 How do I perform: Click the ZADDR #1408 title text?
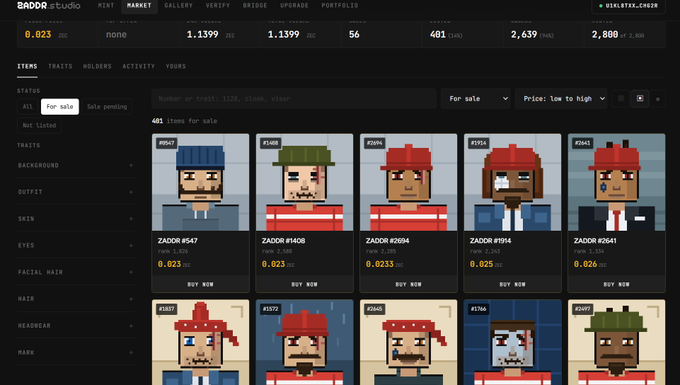click(284, 241)
